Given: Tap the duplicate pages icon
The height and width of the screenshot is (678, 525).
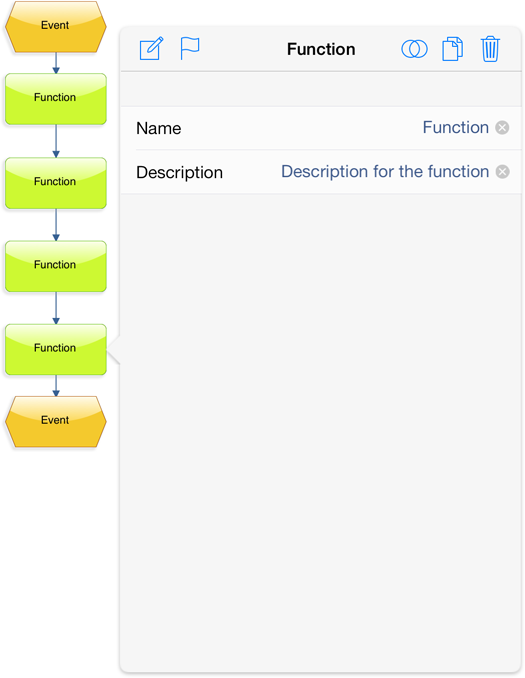Looking at the screenshot, I should 452,49.
